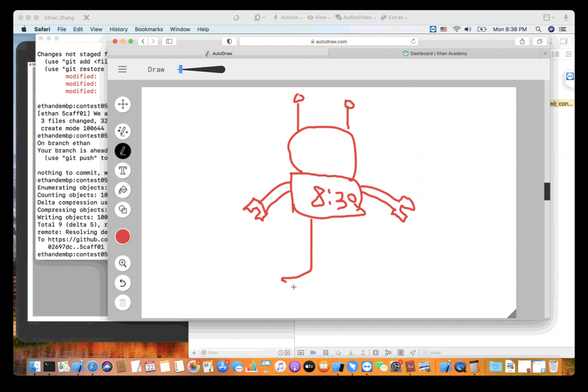588x392 pixels.
Task: Pick the Type text tool
Action: [122, 170]
